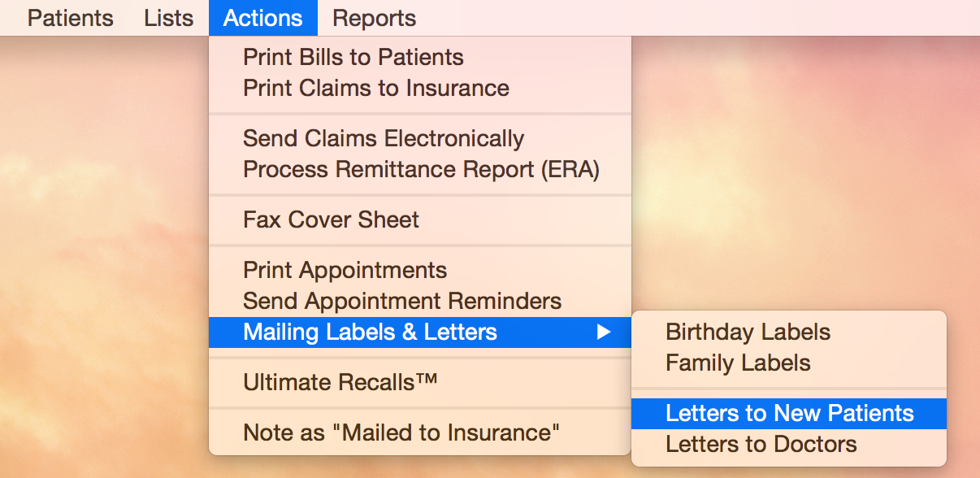Select Process Remittance Report (ERA)
This screenshot has width=980, height=478.
[401, 169]
